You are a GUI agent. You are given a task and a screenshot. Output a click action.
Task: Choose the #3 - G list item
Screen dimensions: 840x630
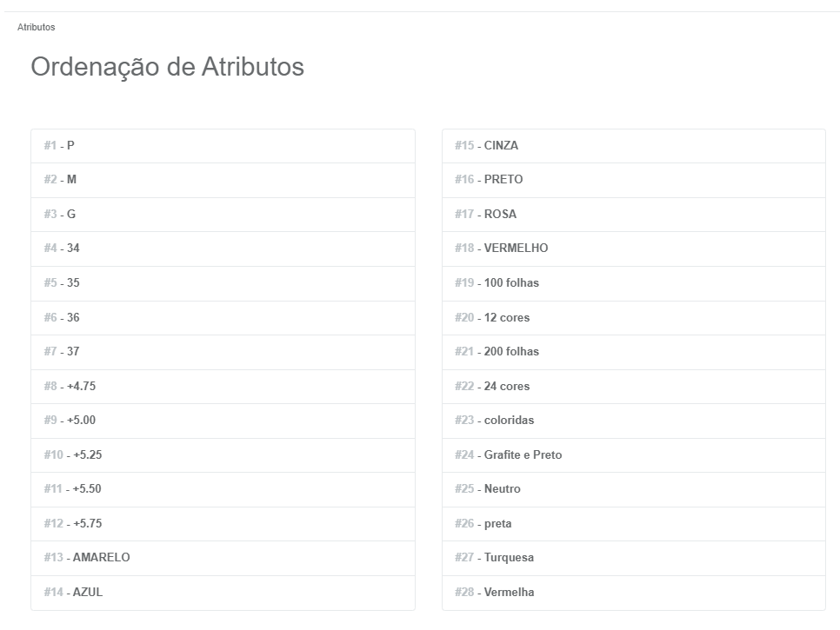(223, 215)
